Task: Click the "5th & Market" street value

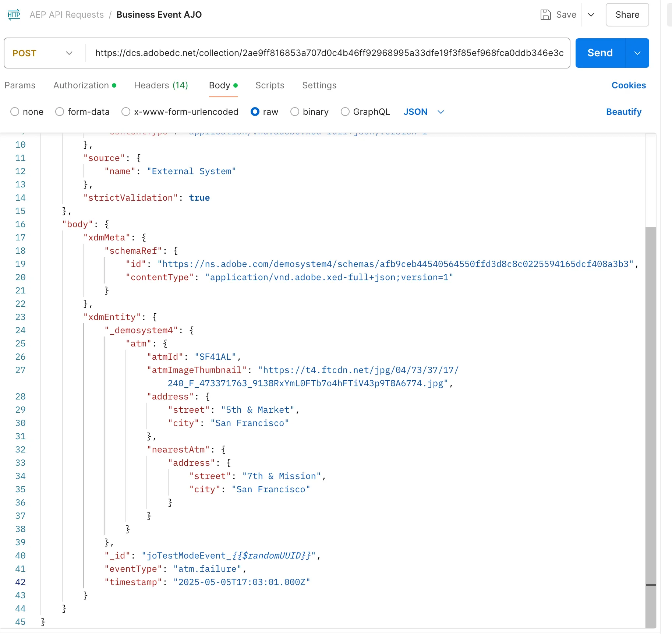Action: coord(258,410)
